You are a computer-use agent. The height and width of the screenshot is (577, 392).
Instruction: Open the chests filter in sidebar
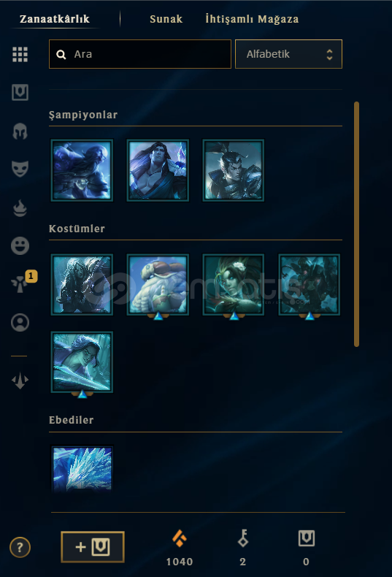(x=20, y=92)
